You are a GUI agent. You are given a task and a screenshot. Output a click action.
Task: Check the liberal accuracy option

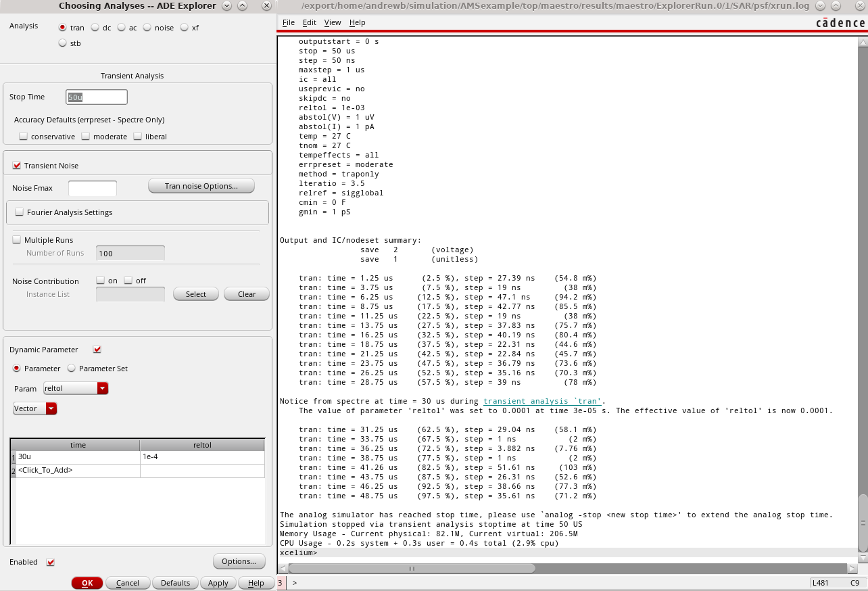tap(138, 137)
